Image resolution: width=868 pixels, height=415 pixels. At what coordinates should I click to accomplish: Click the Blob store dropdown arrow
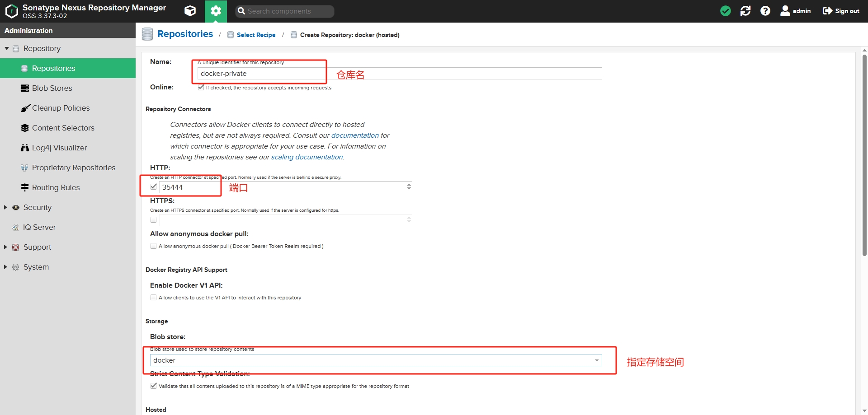(x=597, y=360)
